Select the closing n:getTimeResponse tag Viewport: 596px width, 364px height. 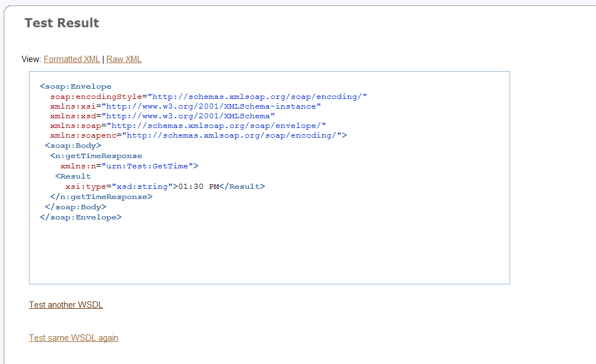(101, 197)
